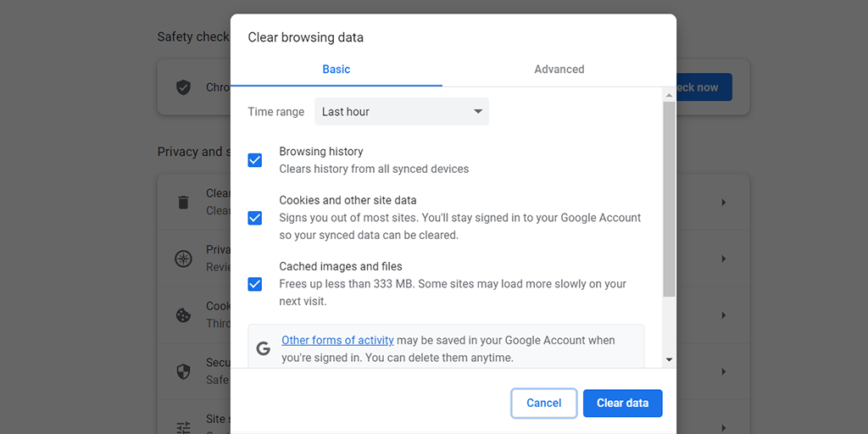Expand the Clear browsing data row arrow
868x434 pixels.
point(723,203)
